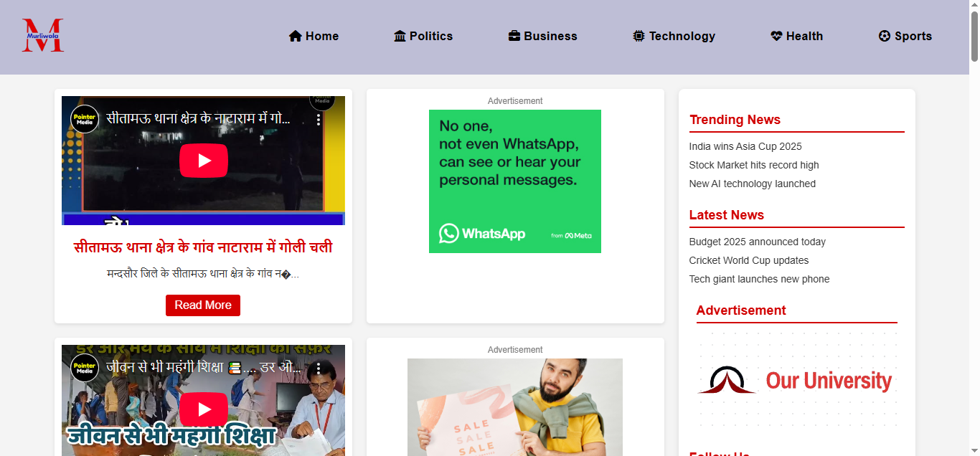Screen dimensions: 980x456
Task: Go to the Business section
Action: 542,36
